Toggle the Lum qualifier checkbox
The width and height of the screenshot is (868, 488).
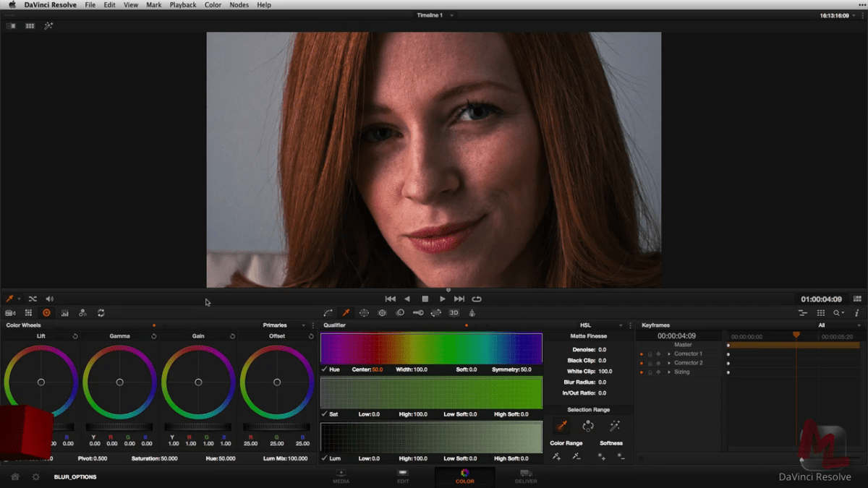[x=323, y=458]
